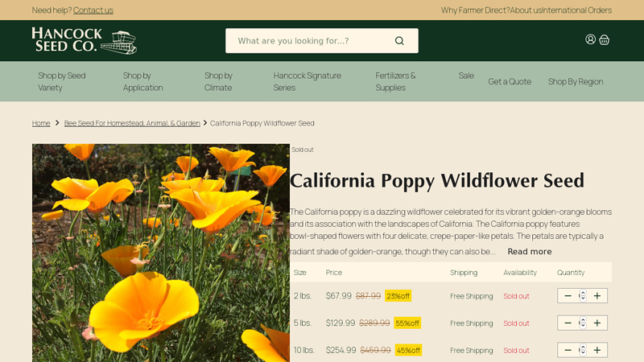Click the Hancock Seed Co. logo
This screenshot has height=362, width=644.
(85, 41)
